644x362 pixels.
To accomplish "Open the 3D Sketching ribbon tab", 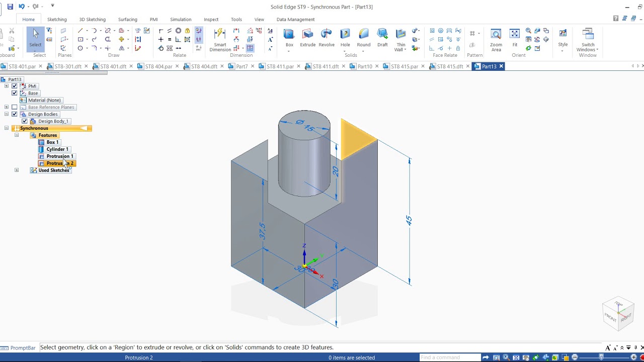I will click(x=93, y=19).
